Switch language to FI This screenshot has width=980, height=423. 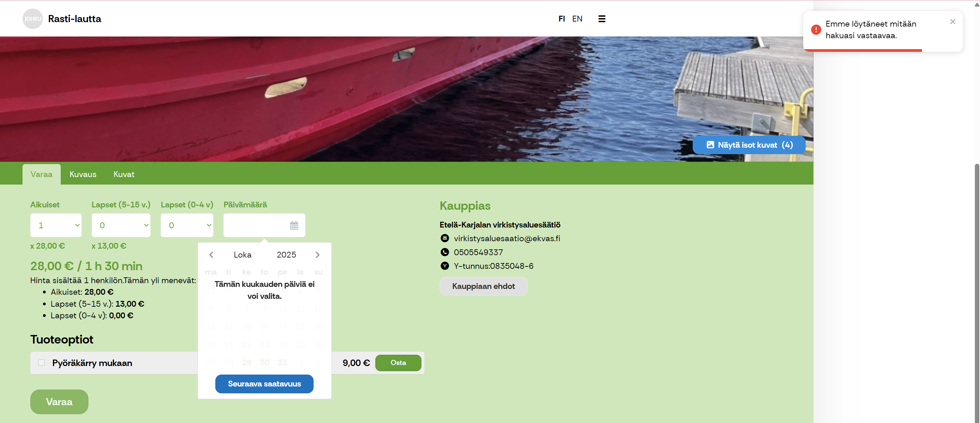562,19
